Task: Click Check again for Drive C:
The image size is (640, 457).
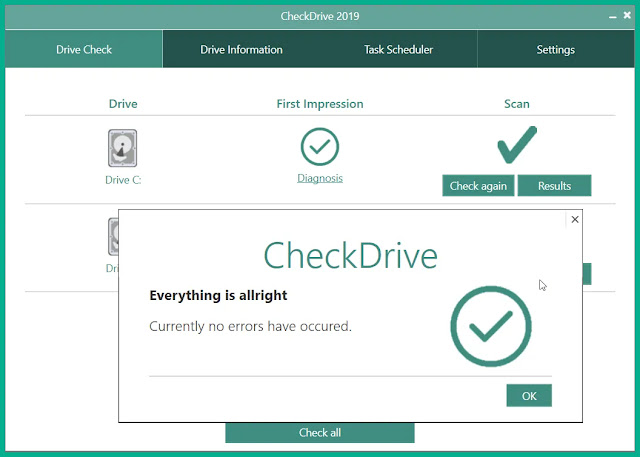Action: [478, 186]
